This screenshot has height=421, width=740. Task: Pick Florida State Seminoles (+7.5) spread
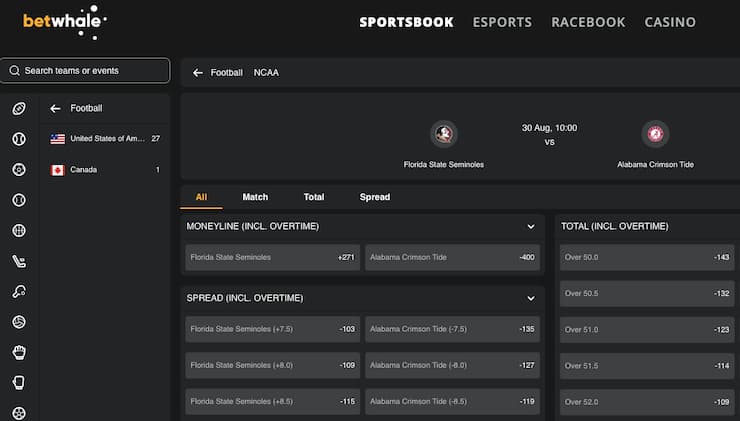click(x=272, y=329)
